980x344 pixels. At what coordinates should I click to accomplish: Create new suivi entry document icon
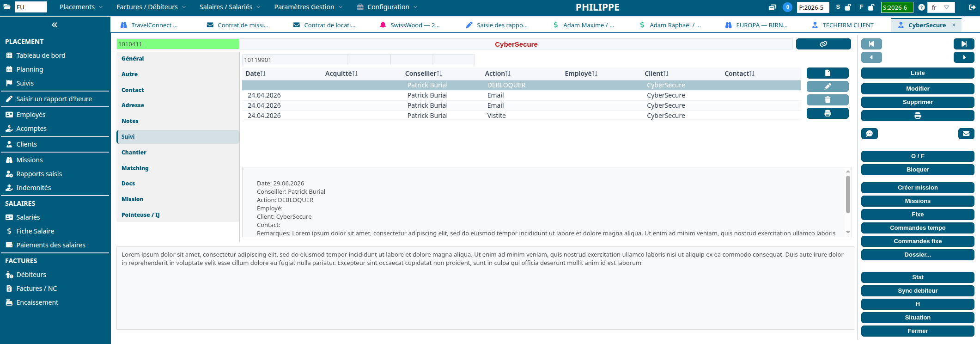click(x=828, y=73)
